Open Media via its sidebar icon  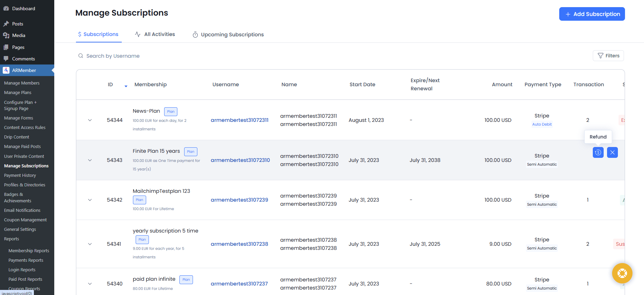tap(6, 35)
